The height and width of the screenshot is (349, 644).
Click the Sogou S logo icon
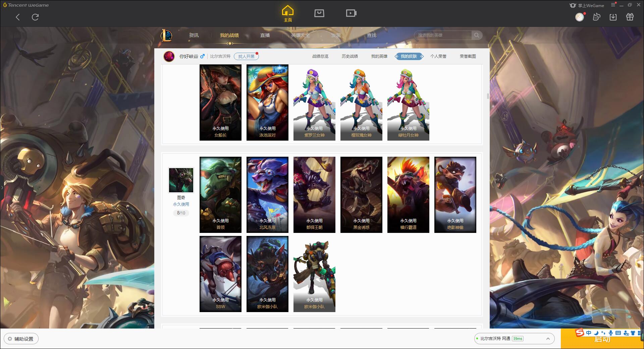580,333
